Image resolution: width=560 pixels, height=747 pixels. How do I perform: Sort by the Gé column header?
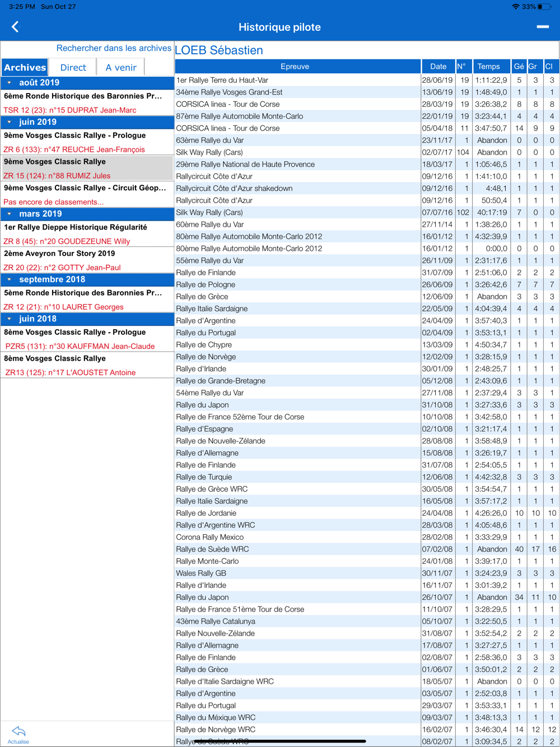[519, 67]
